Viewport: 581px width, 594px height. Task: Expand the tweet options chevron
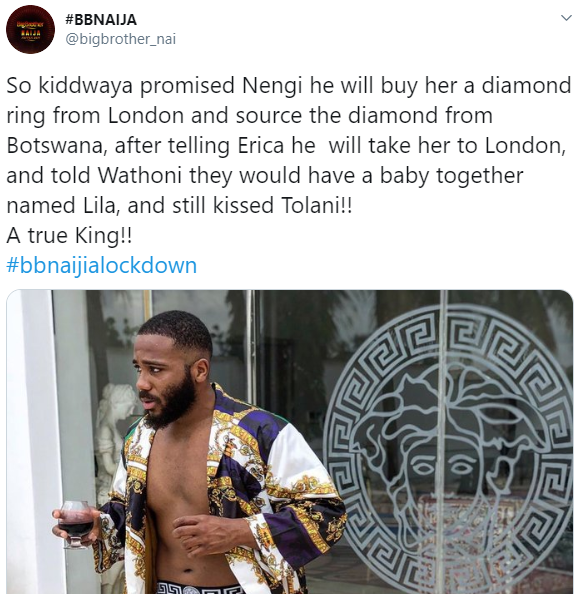click(566, 17)
